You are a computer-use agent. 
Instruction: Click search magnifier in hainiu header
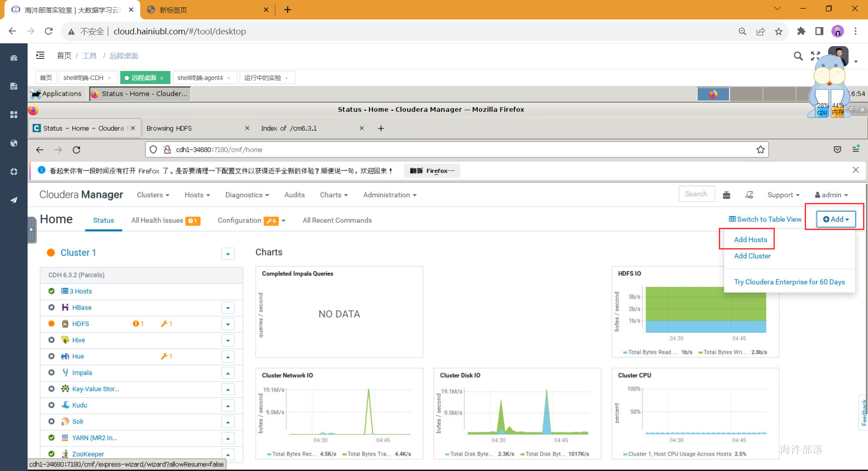(x=798, y=56)
